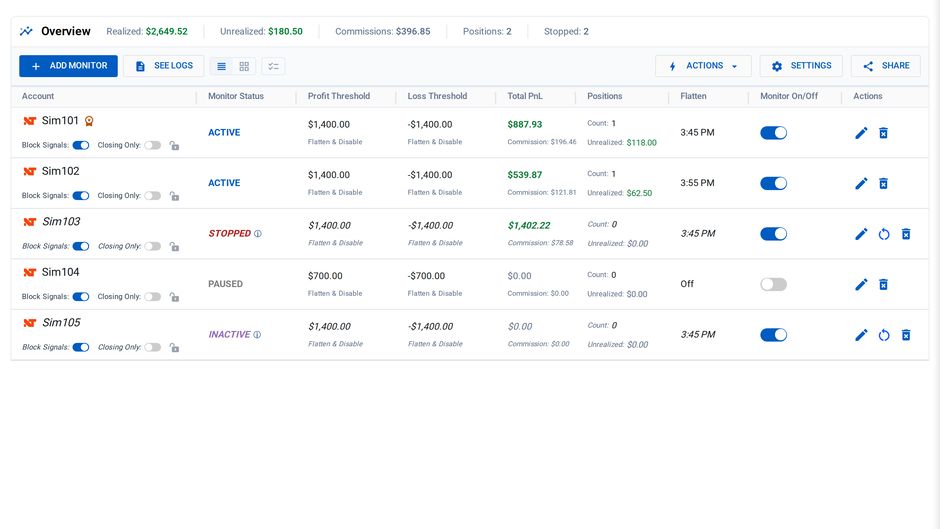Turn off monitor for Sim102
The width and height of the screenshot is (940, 529).
(x=773, y=184)
